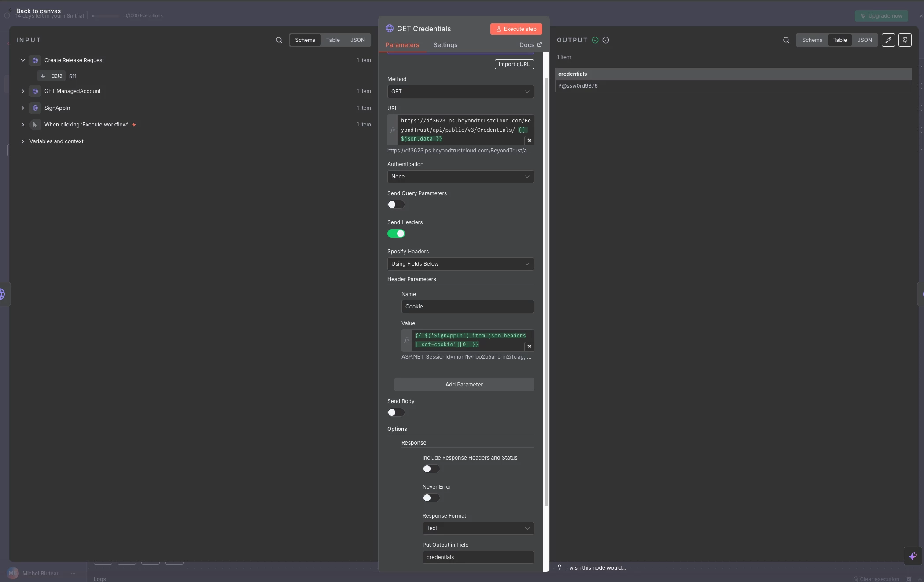Click the Michel Bluteau avatar
The height and width of the screenshot is (582, 924).
click(x=13, y=573)
